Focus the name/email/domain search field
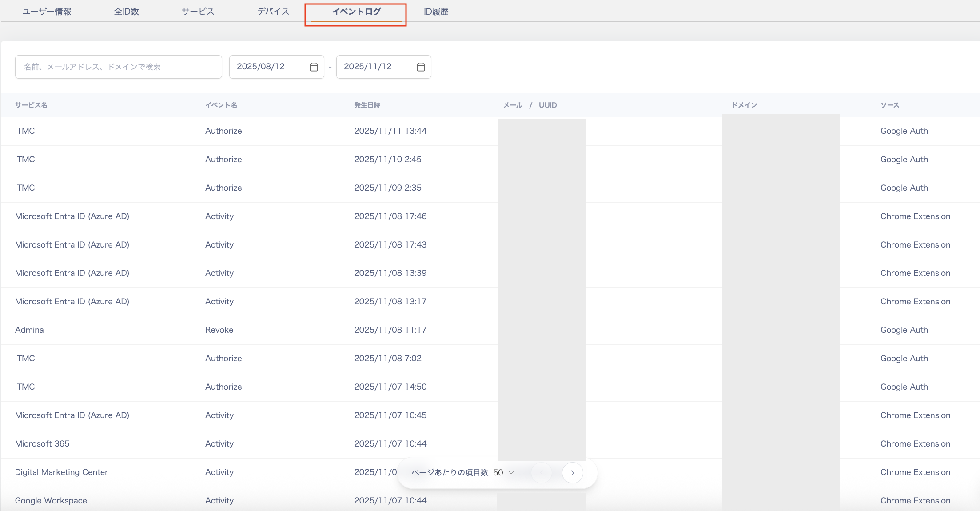 click(x=118, y=67)
